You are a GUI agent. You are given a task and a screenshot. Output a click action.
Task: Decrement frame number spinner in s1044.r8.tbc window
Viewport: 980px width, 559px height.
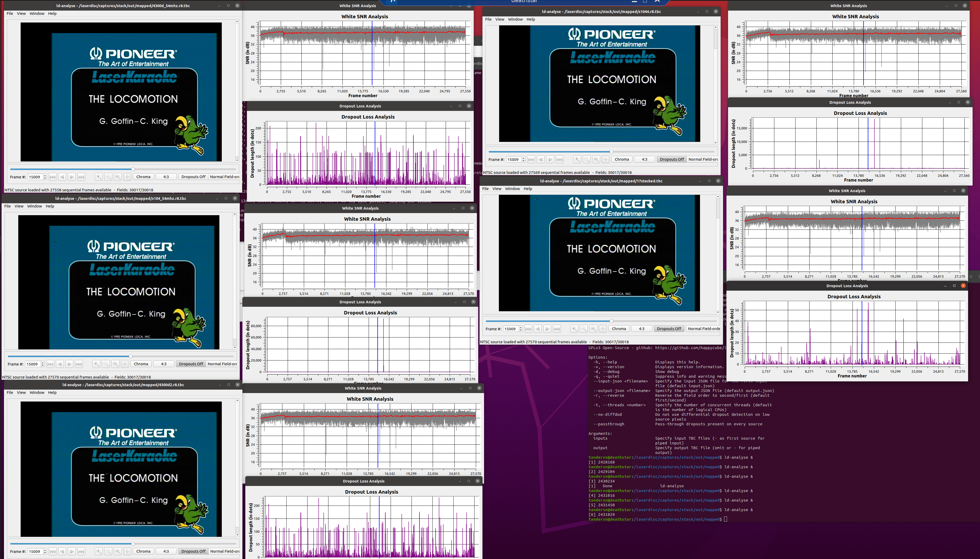[x=523, y=161]
